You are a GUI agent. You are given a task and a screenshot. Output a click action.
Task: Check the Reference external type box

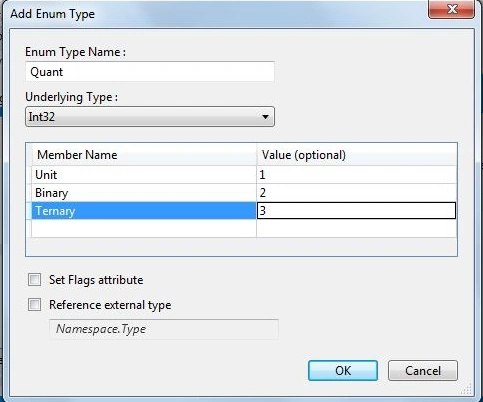(x=35, y=305)
